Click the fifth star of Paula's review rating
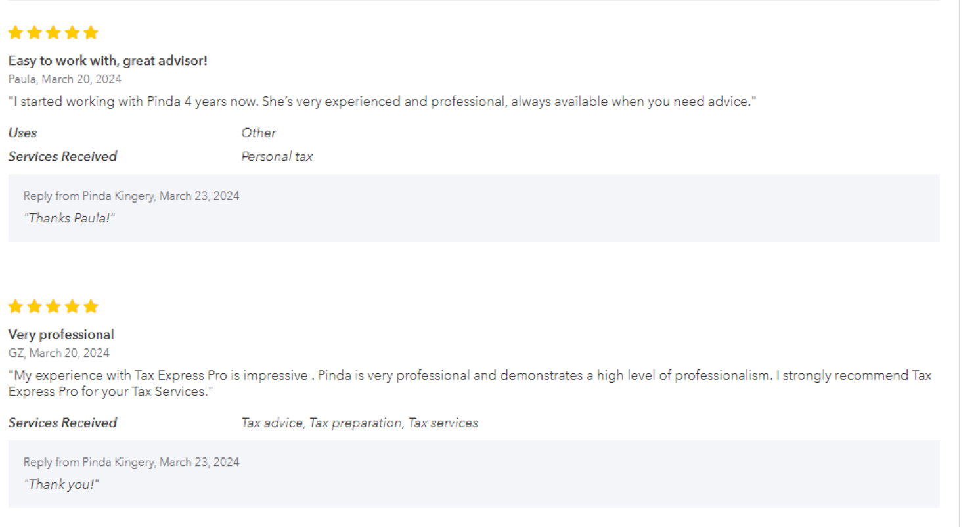Viewport: 980px width, 527px height. tap(91, 33)
